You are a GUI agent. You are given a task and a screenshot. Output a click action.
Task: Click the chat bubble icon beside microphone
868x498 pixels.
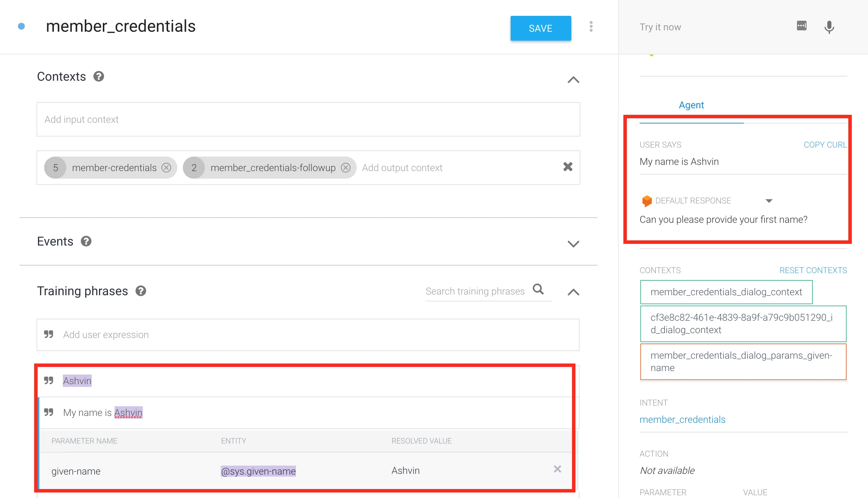(x=801, y=26)
